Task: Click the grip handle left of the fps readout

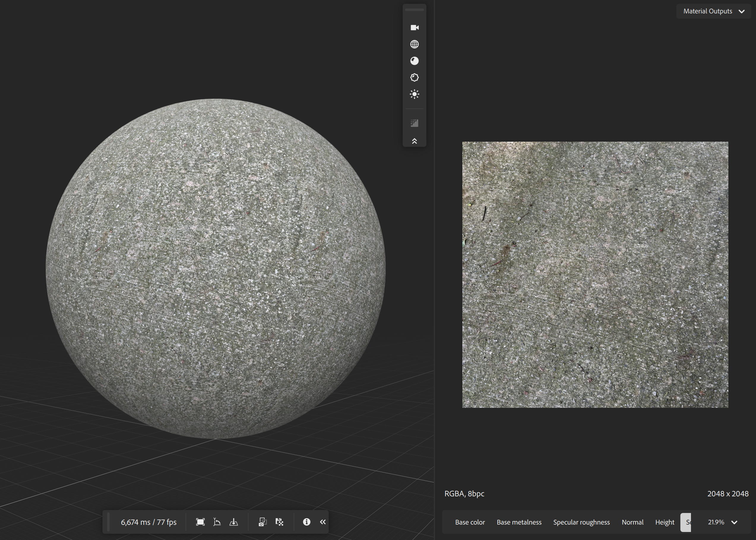Action: tap(108, 522)
